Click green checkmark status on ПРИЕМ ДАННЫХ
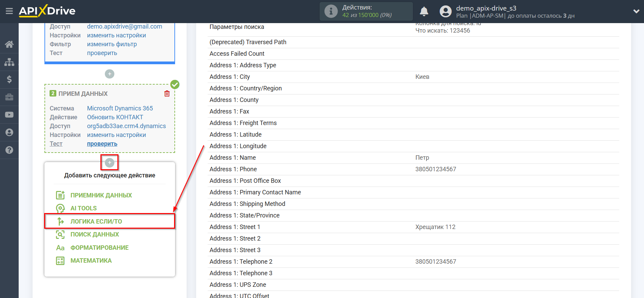Image resolution: width=644 pixels, height=298 pixels. [x=175, y=84]
